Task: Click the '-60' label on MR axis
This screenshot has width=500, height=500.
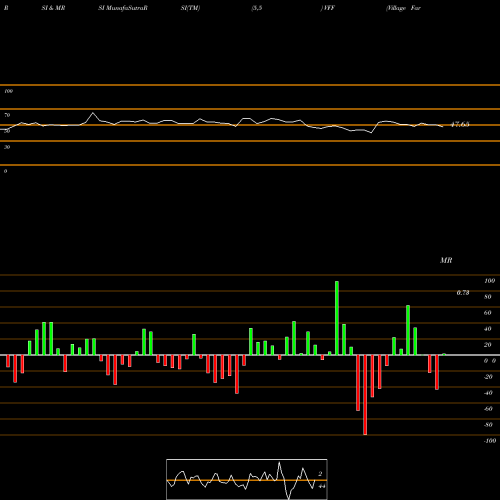Action: pyautogui.click(x=488, y=409)
